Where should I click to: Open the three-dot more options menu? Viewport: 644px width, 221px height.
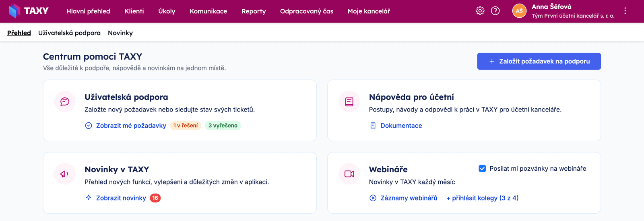click(x=625, y=11)
